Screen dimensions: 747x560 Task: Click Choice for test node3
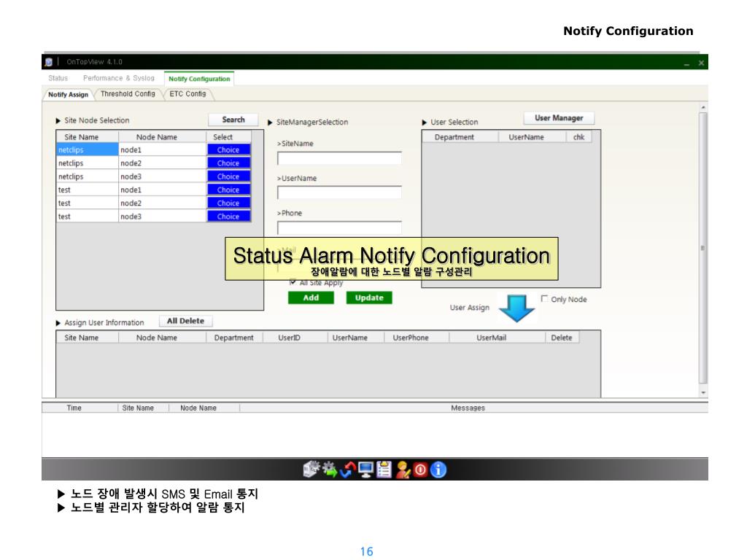[x=228, y=216]
